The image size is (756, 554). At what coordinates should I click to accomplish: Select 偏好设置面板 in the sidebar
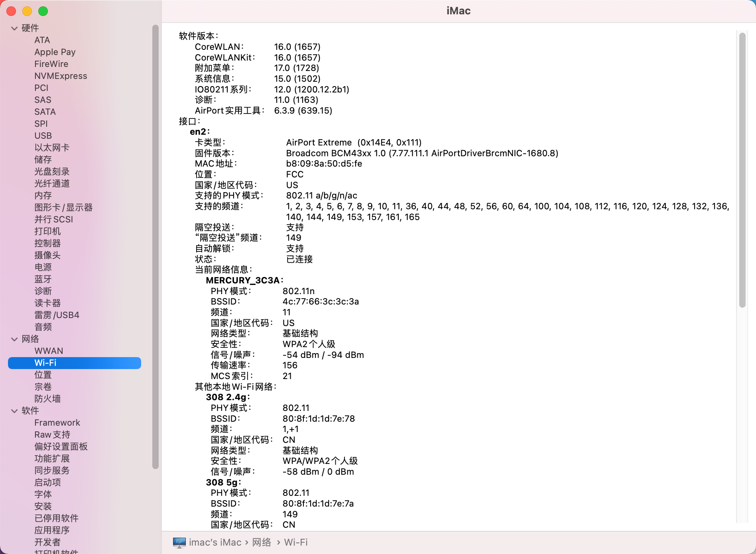pos(61,447)
